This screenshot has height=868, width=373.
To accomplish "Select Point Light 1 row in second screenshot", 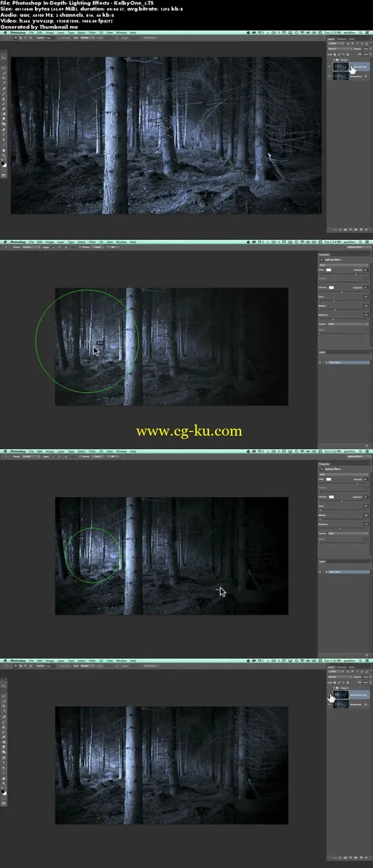I will click(348, 362).
